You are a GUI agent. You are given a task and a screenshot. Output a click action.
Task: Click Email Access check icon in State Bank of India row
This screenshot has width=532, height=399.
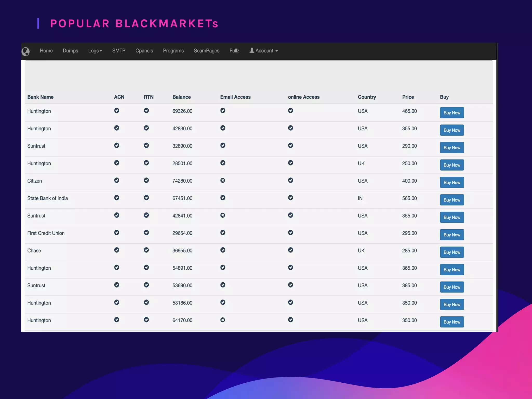(x=223, y=198)
